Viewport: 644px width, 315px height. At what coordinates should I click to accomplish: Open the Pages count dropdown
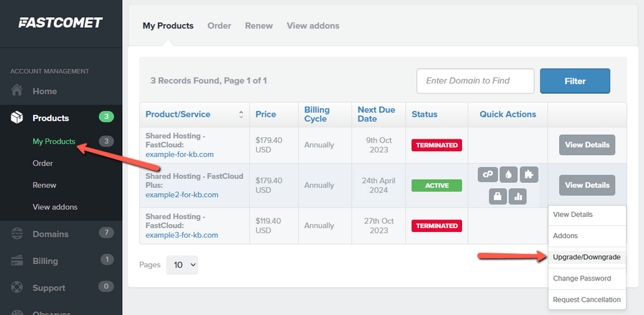point(182,265)
